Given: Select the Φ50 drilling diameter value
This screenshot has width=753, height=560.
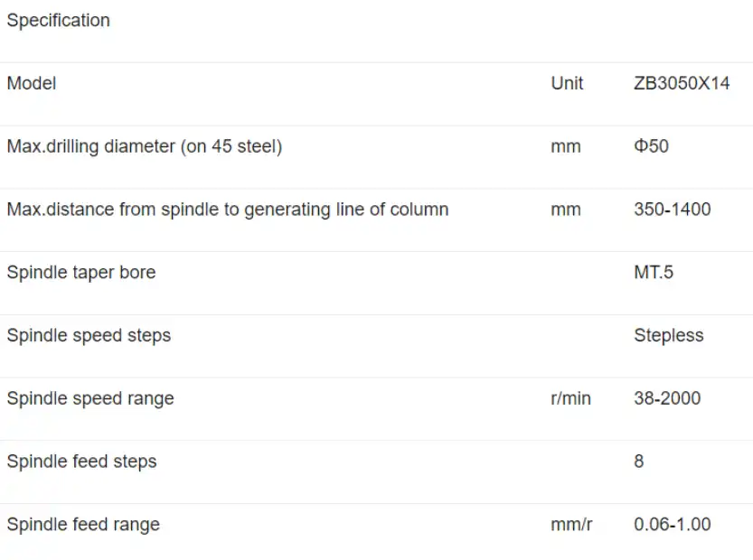Looking at the screenshot, I should pos(651,146).
